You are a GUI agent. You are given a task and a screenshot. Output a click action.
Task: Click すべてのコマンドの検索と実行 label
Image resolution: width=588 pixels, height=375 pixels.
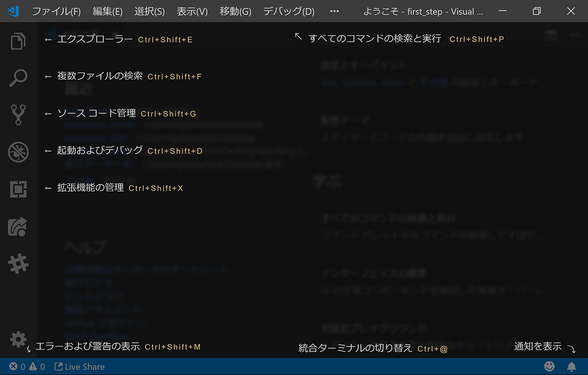[375, 38]
